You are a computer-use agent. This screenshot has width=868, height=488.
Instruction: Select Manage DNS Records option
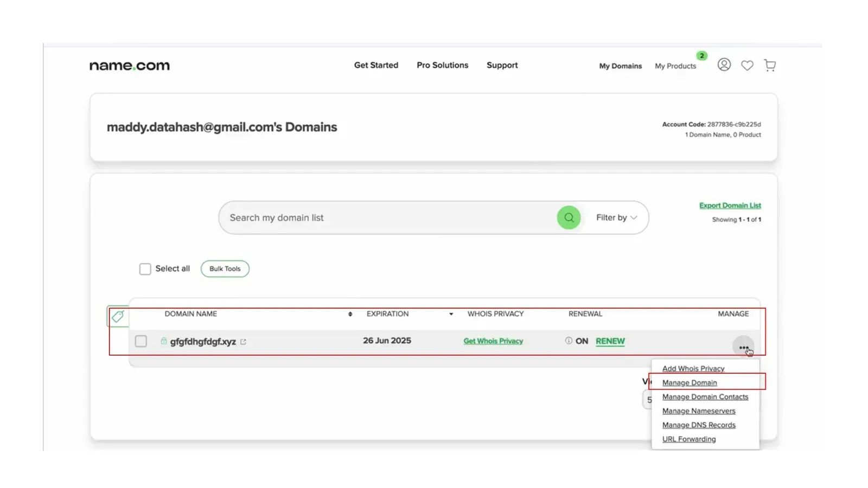[698, 425]
